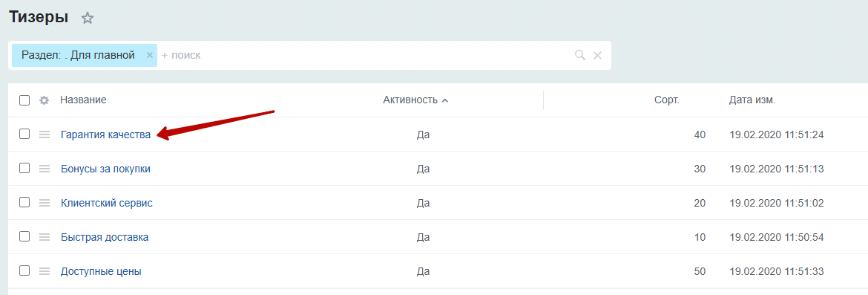This screenshot has height=295, width=868.
Task: Tick the checkbox for Доступные цены
Action: [24, 271]
